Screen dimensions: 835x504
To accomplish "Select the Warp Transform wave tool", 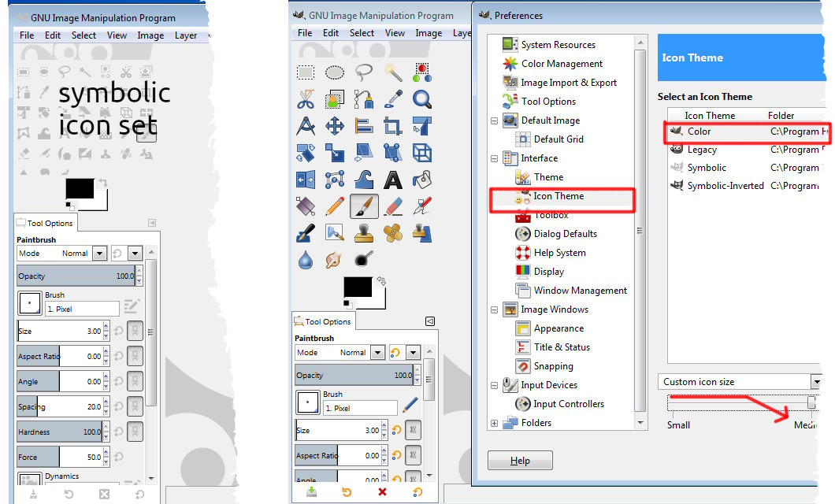I will (364, 180).
